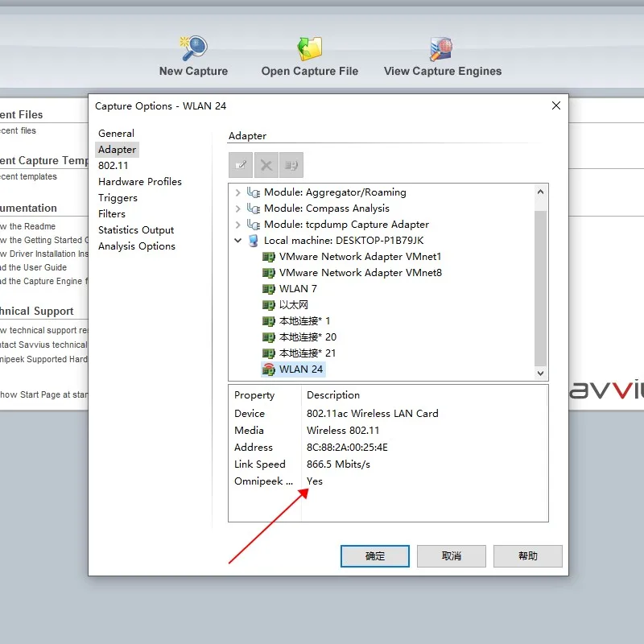Click the VMnet8 adapter card icon
The width and height of the screenshot is (644, 644).
[x=269, y=273]
